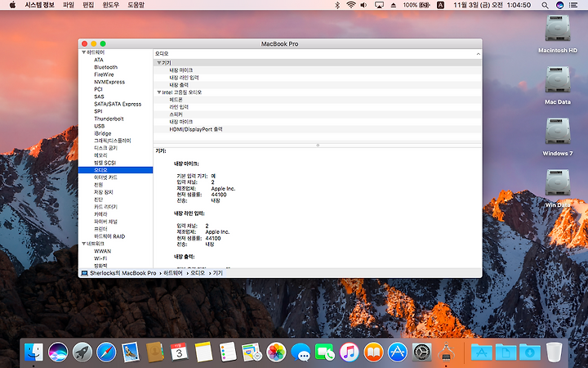Select Wi-Fi in the sidebar network section
The width and height of the screenshot is (588, 368).
point(100,258)
